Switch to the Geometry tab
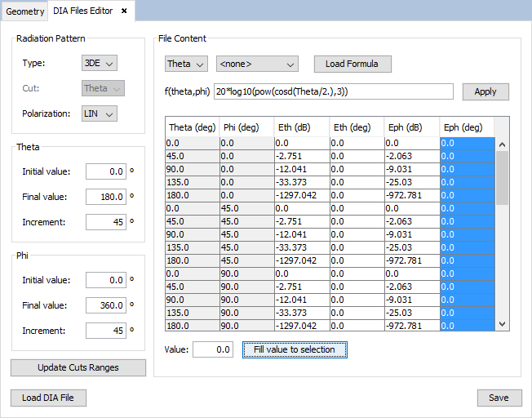The image size is (532, 418). point(24,11)
